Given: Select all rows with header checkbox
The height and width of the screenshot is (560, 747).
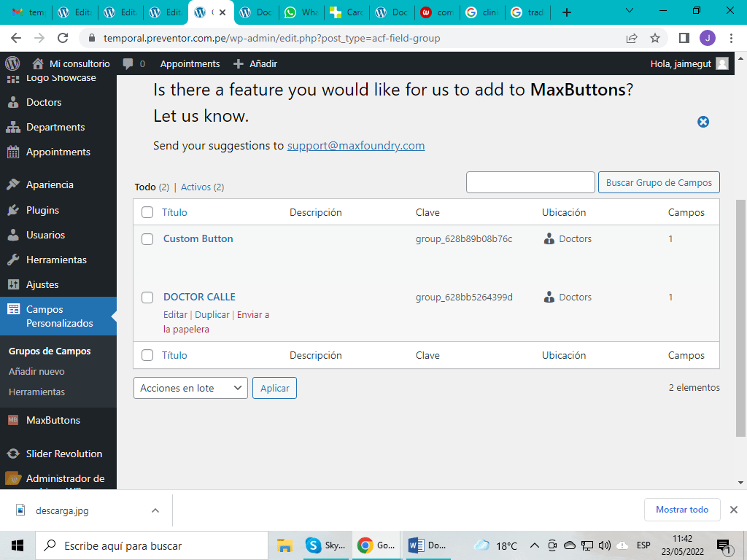Looking at the screenshot, I should click(x=147, y=212).
